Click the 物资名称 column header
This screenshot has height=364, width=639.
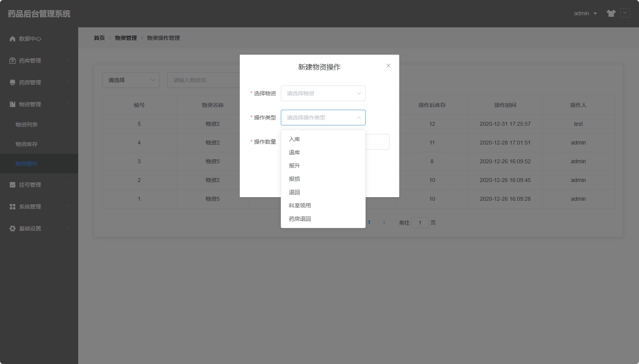(x=213, y=105)
